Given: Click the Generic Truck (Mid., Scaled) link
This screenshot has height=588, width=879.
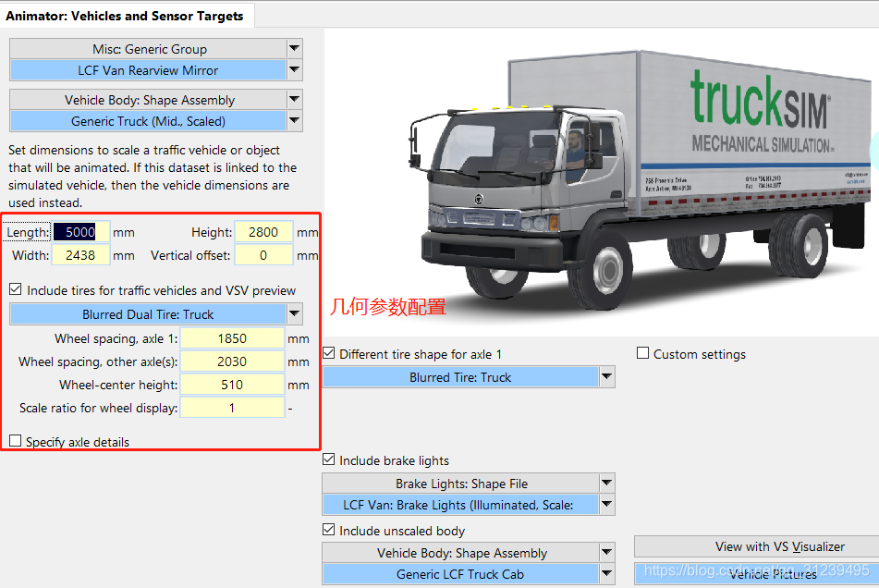Looking at the screenshot, I should (x=149, y=121).
